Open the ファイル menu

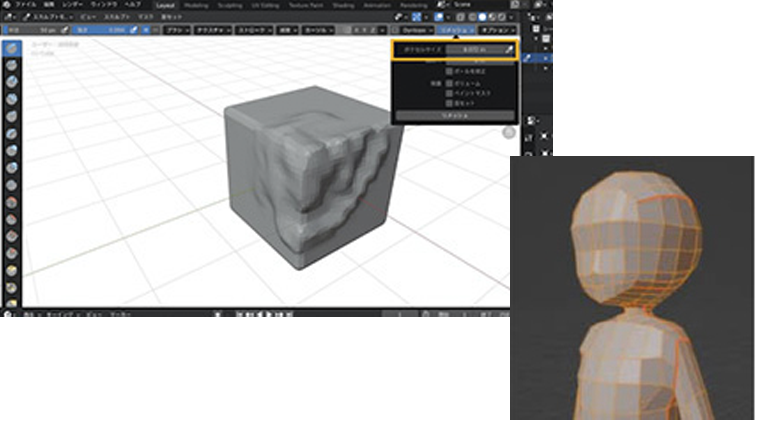pyautogui.click(x=26, y=5)
